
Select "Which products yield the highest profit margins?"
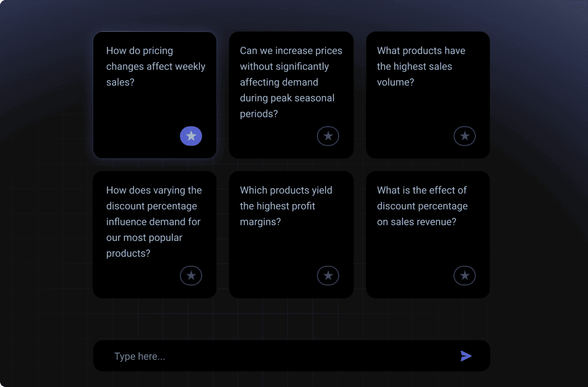[286, 206]
